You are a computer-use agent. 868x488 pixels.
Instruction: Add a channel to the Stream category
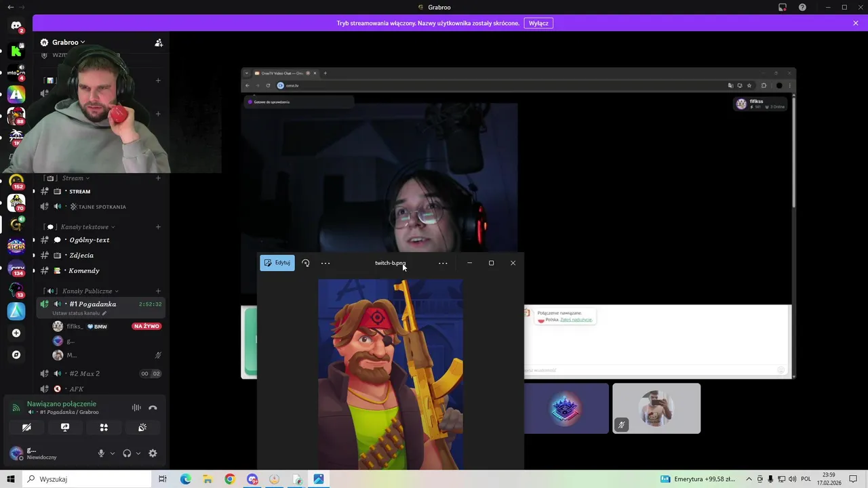coord(158,178)
